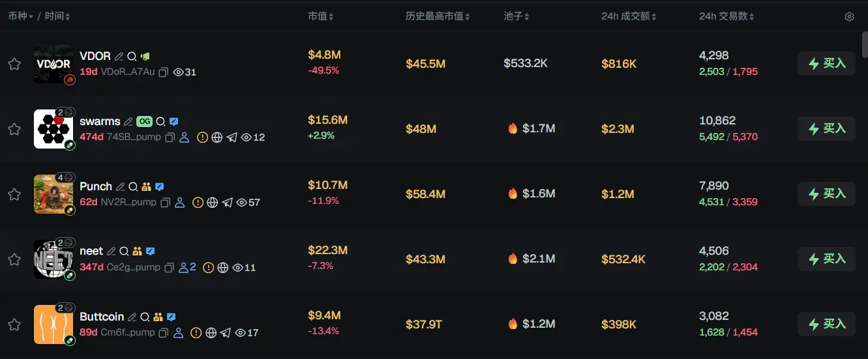
Task: Copy the VDOR contract address
Action: (164, 72)
